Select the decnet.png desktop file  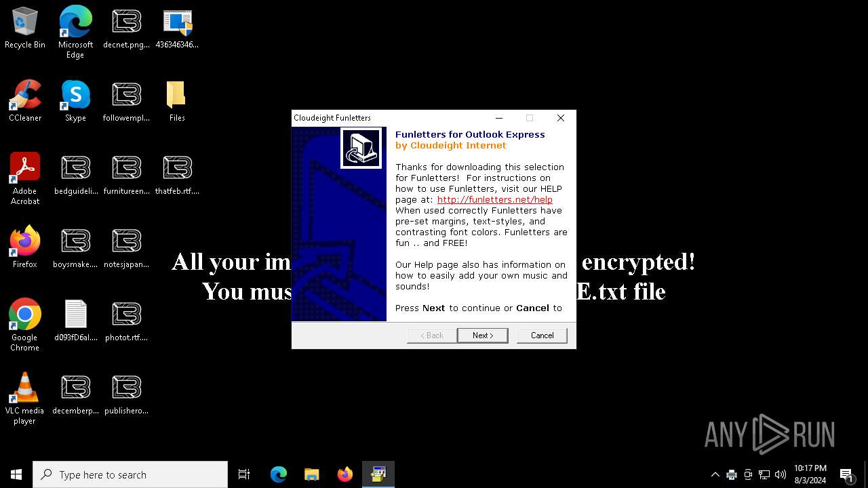126,28
